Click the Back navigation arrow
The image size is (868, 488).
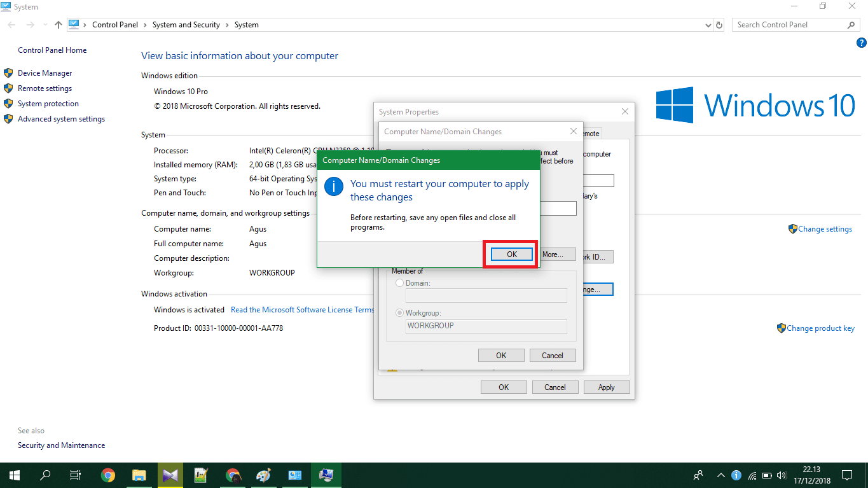11,24
